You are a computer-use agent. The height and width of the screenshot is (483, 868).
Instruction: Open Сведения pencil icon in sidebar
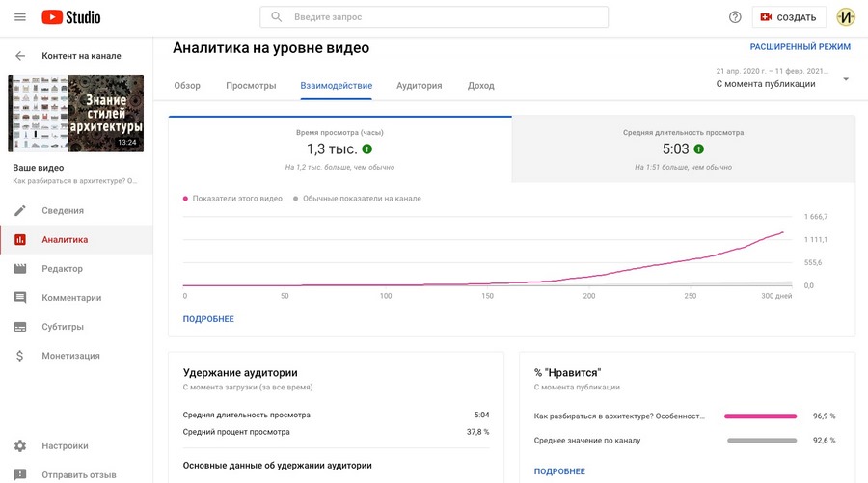click(x=20, y=210)
